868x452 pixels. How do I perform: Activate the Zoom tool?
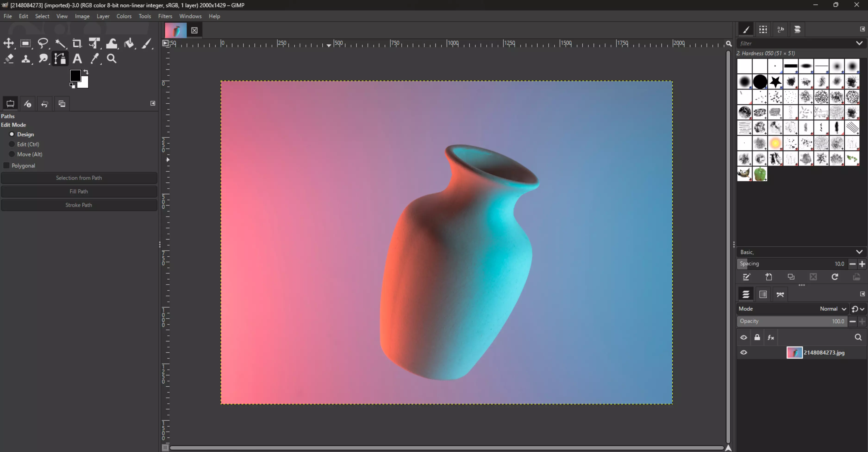(x=112, y=58)
